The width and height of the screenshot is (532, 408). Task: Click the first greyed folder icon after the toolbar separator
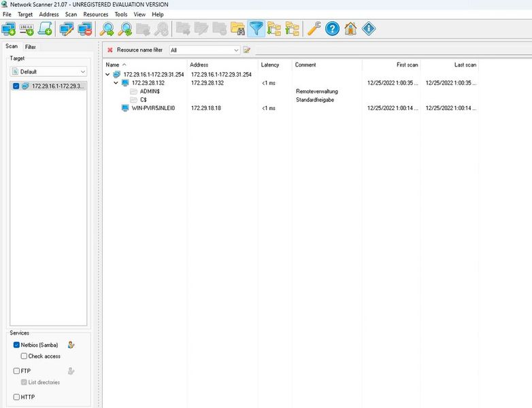[183, 29]
